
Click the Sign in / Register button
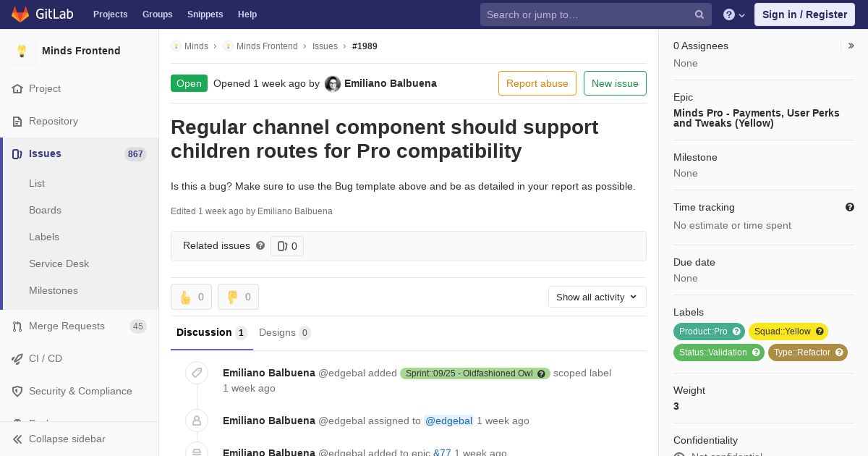pyautogui.click(x=804, y=14)
